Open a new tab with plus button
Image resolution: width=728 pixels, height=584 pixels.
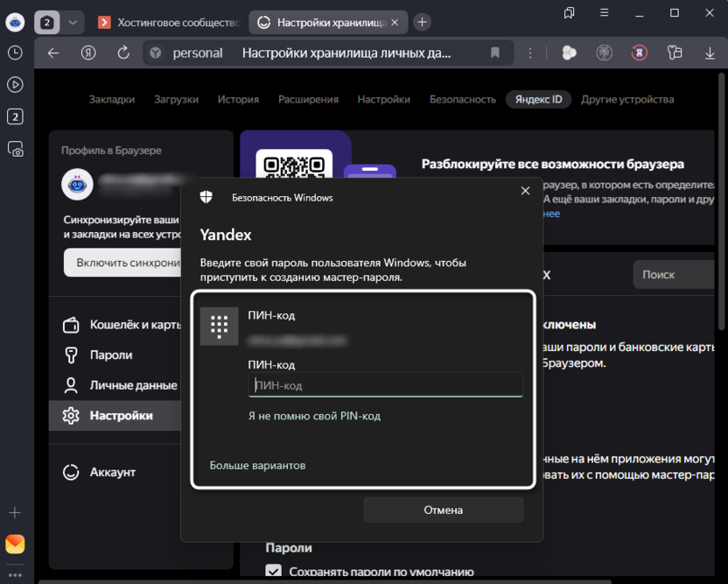pyautogui.click(x=422, y=22)
